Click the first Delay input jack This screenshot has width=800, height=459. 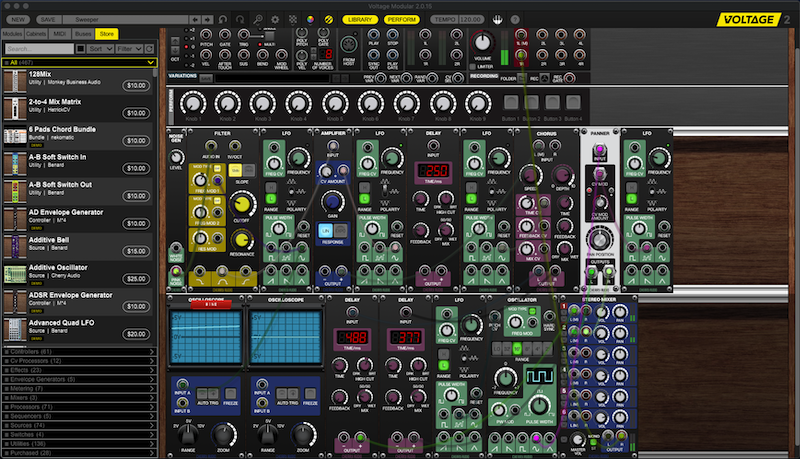(x=433, y=146)
